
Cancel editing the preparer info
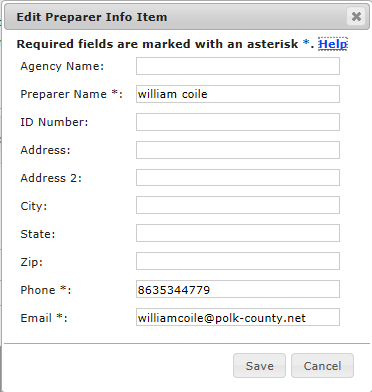(x=322, y=366)
